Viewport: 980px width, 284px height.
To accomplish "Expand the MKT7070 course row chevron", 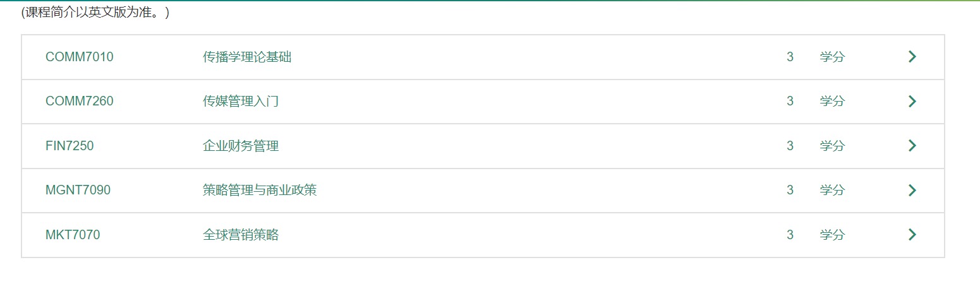I will (x=912, y=235).
